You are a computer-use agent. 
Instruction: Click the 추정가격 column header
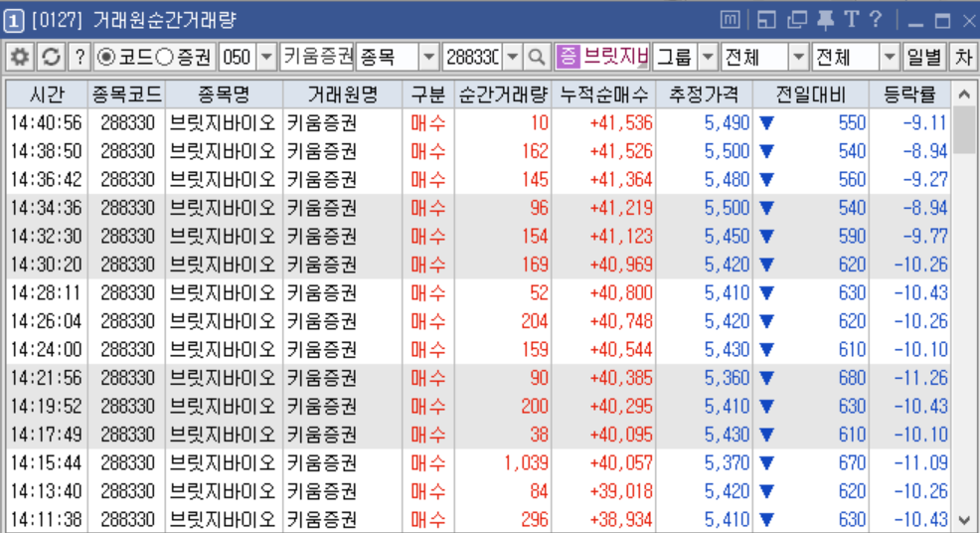(x=705, y=94)
